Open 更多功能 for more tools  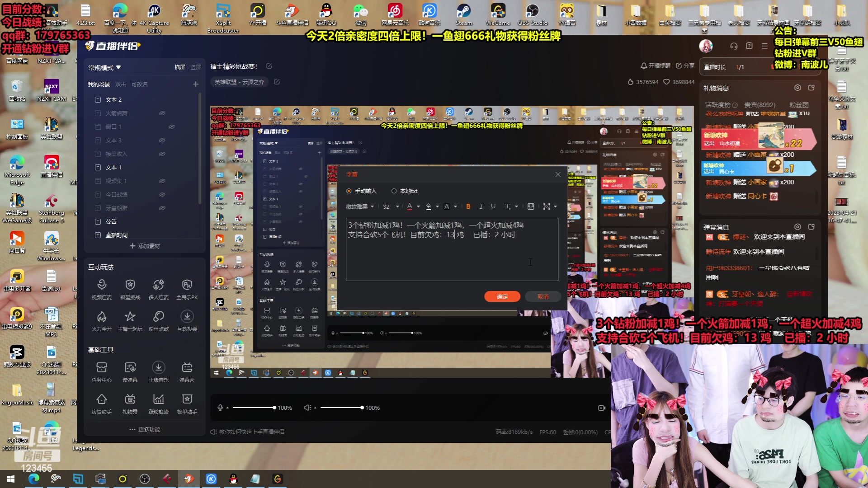coord(145,429)
